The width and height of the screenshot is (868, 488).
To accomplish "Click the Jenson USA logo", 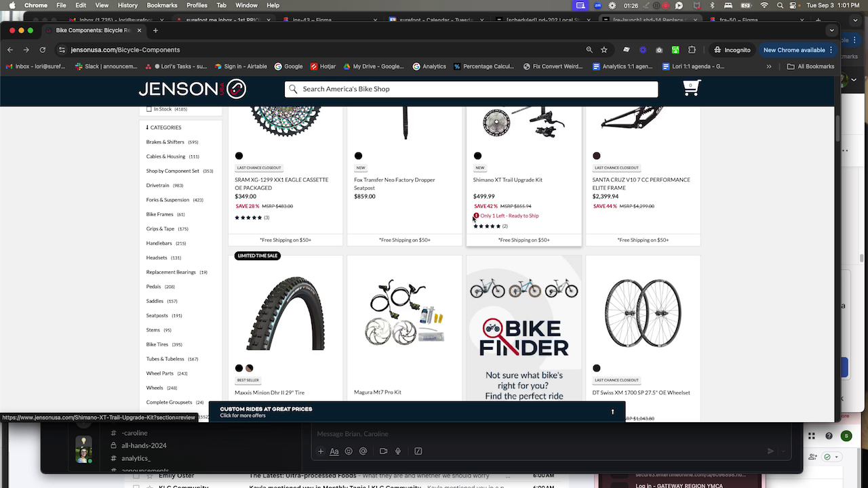I will click(192, 89).
